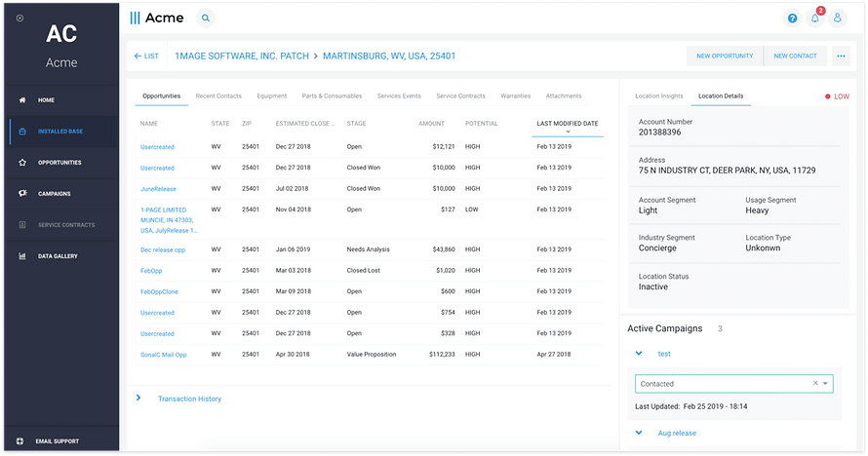The height and width of the screenshot is (456, 868).
Task: Collapse the test campaign chevron
Action: [639, 353]
